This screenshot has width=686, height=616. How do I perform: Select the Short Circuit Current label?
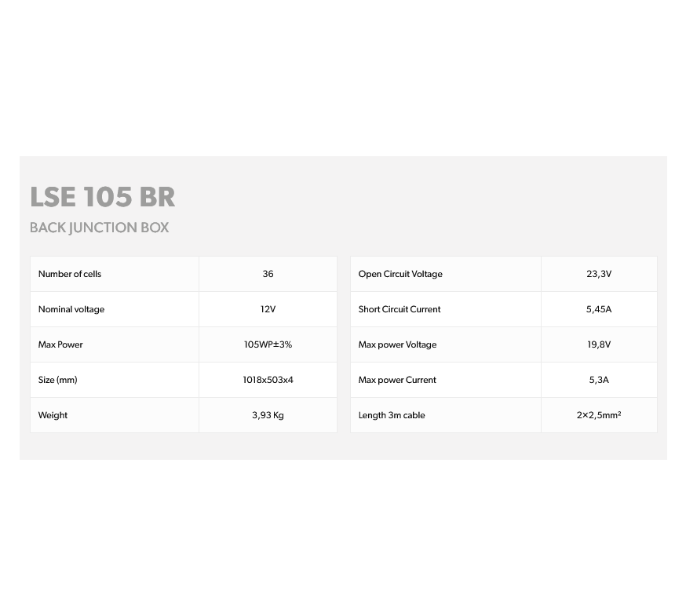pos(400,309)
